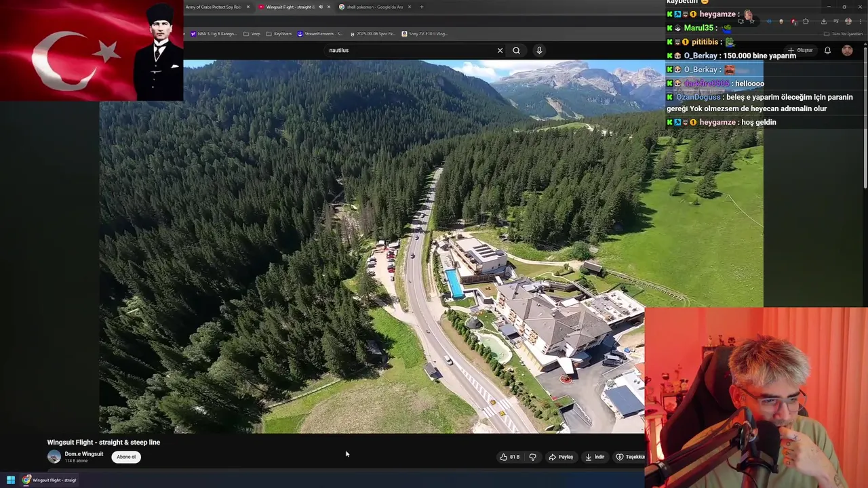Click the İndir download button
Screen dimensions: 868x488
tap(595, 457)
